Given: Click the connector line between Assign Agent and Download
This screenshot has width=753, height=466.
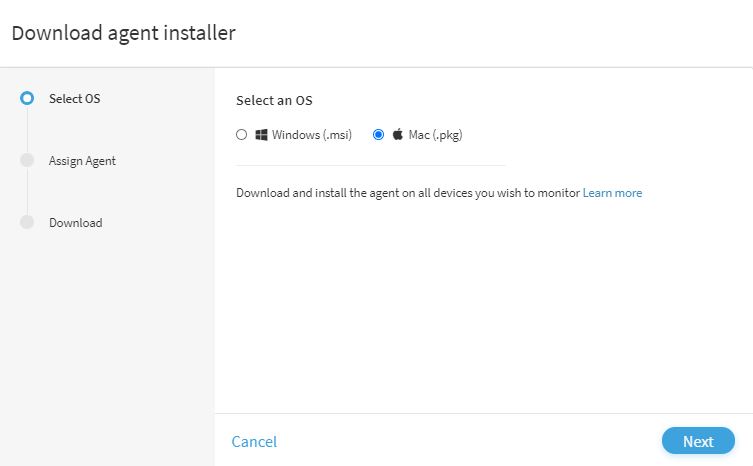Looking at the screenshot, I should [x=27, y=191].
